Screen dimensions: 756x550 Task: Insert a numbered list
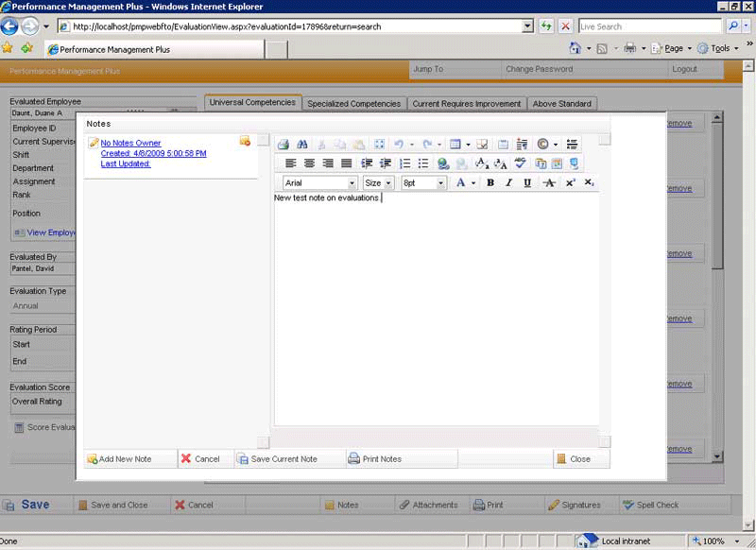click(404, 163)
